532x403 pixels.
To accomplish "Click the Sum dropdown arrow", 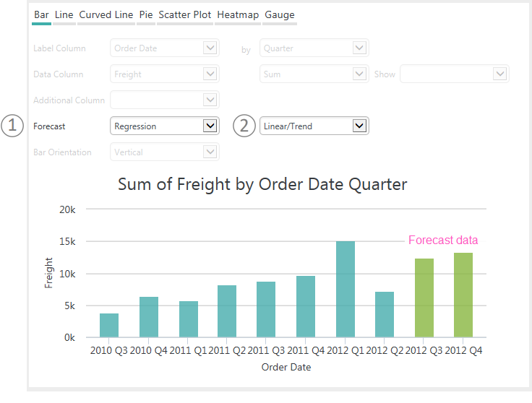I will click(x=360, y=74).
